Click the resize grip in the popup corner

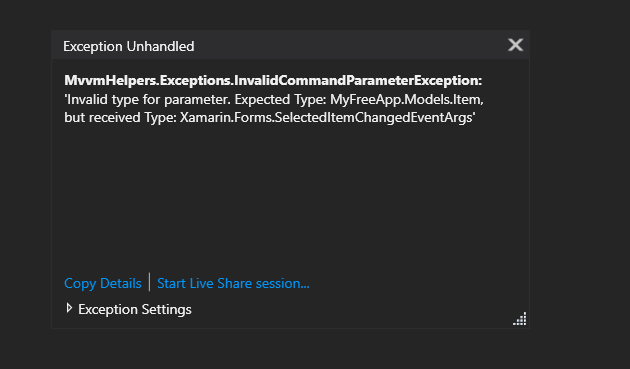520,319
